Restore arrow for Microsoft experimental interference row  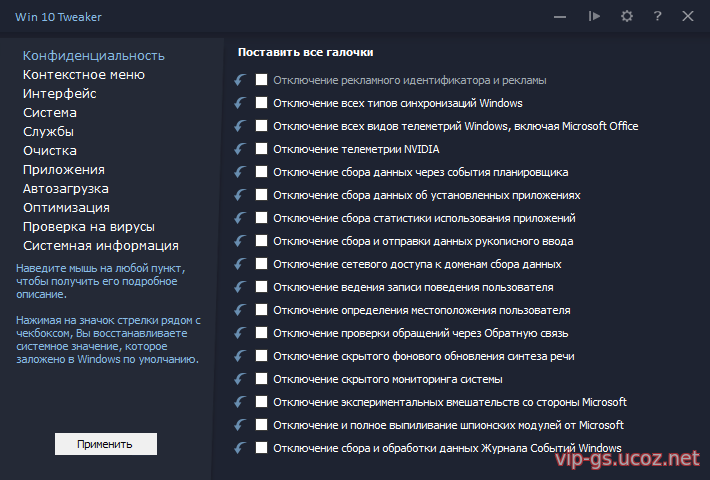240,402
